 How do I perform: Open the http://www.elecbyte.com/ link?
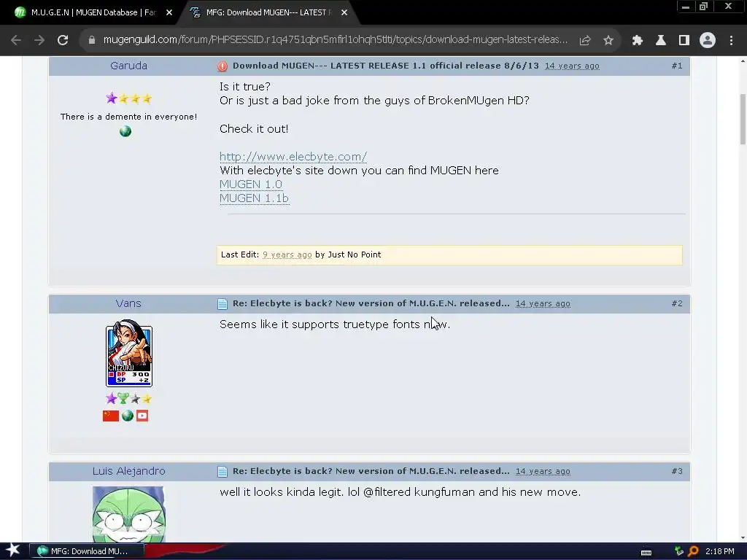293,157
